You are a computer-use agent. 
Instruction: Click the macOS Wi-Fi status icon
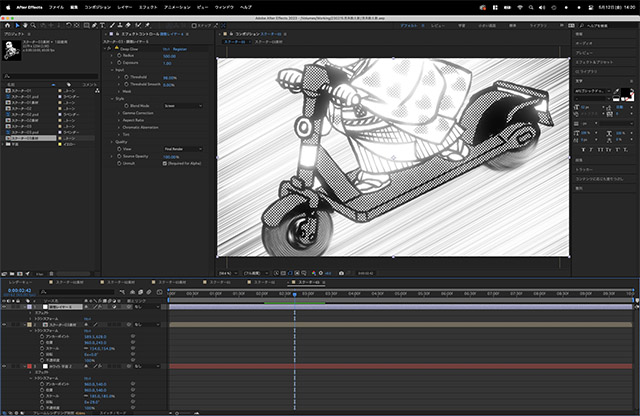click(519, 6)
